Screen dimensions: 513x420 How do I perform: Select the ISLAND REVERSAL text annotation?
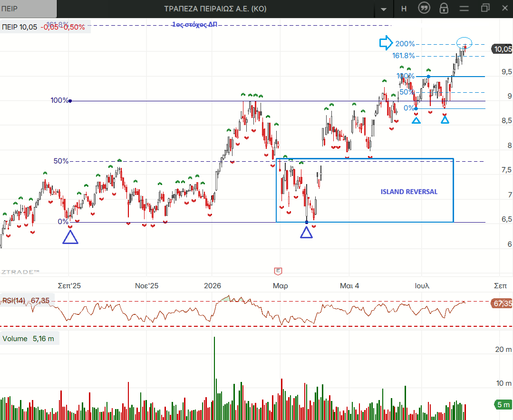pos(409,192)
